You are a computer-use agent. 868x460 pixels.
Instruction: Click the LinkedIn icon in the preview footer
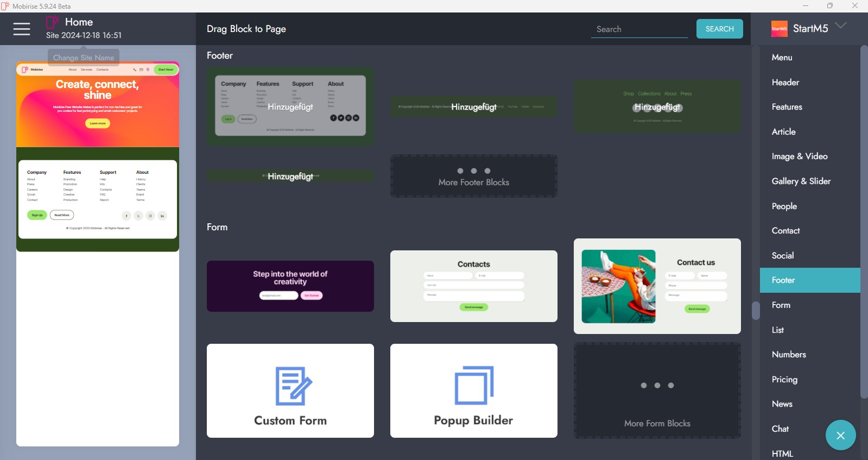pos(162,216)
